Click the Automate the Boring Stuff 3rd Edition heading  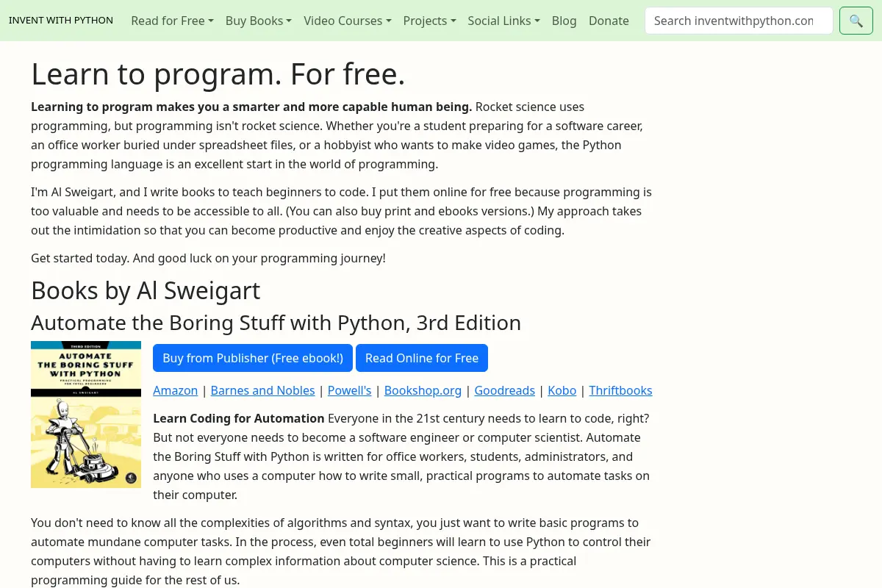[276, 323]
